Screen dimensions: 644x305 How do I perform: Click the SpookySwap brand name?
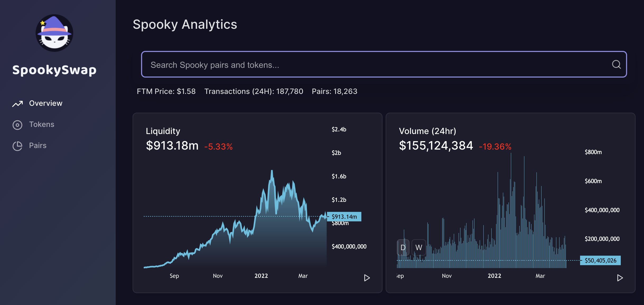54,70
